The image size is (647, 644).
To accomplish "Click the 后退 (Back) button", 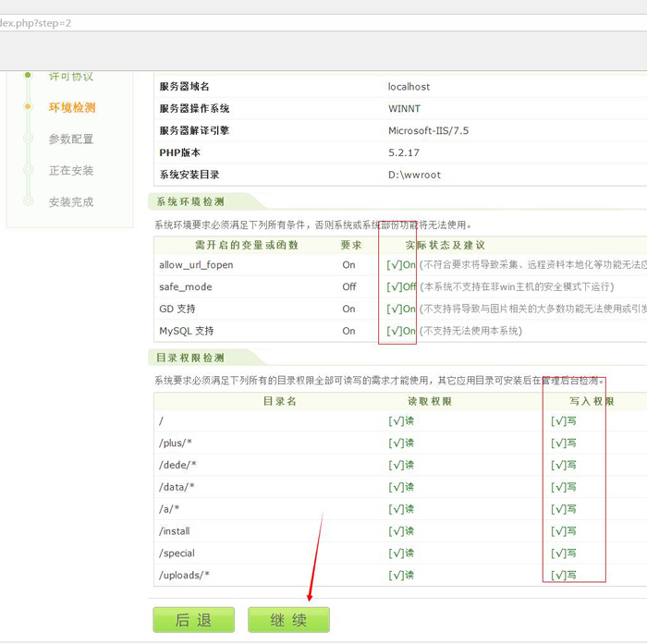I will click(193, 620).
